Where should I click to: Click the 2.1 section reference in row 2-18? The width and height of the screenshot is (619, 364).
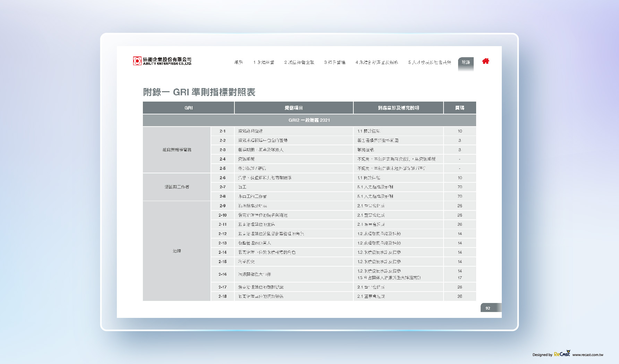tap(371, 296)
